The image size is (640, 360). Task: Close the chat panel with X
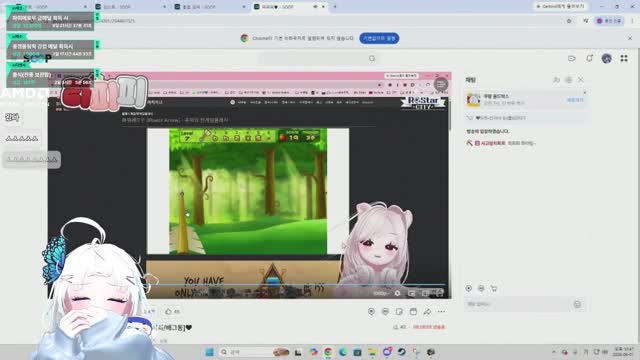click(x=581, y=80)
